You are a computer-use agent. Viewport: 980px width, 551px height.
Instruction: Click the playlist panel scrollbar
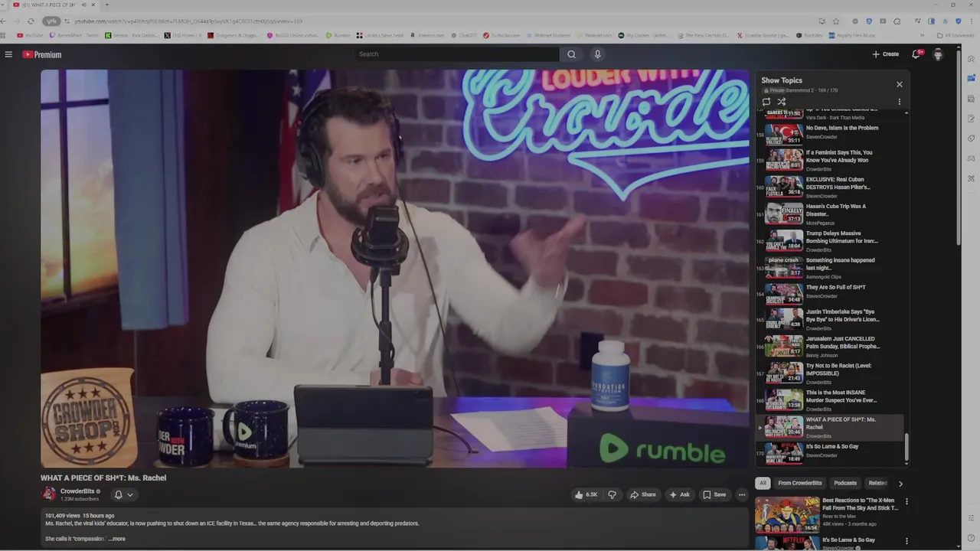click(906, 448)
